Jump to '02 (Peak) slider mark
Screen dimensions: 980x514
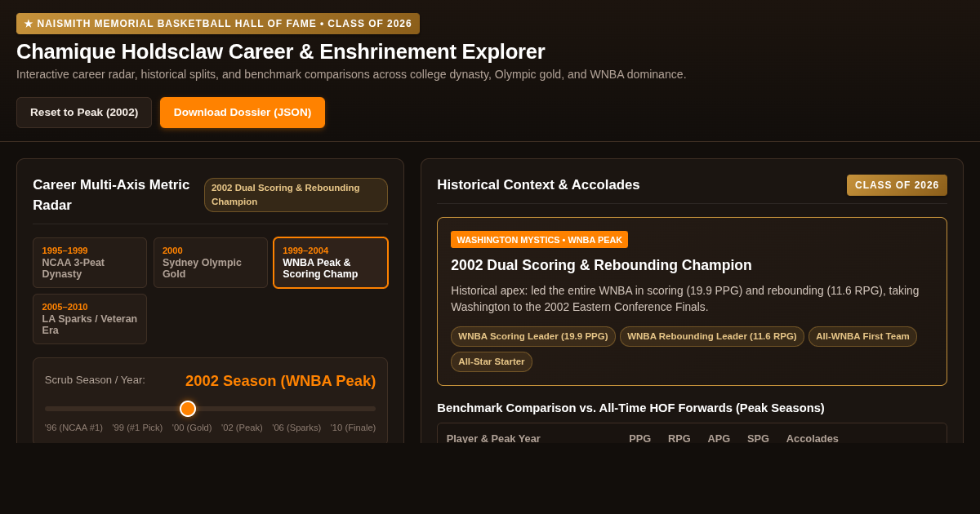coord(242,428)
